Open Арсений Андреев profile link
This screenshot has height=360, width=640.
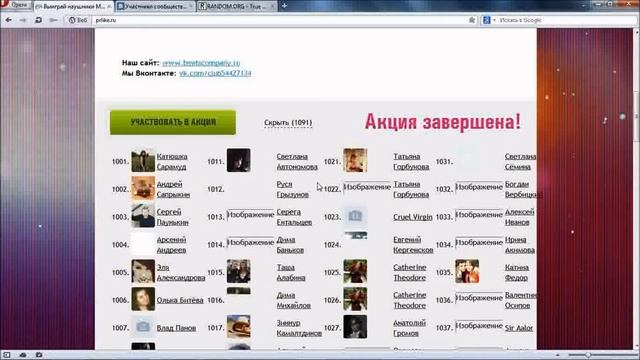pos(171,245)
